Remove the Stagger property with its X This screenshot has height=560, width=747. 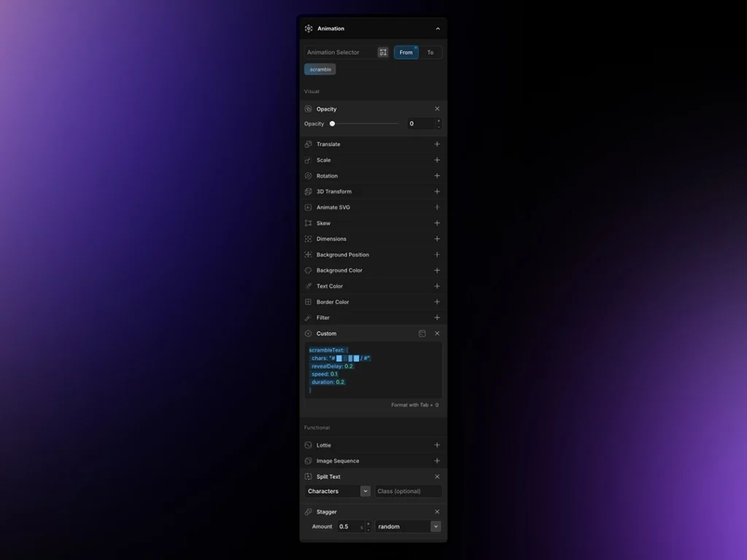click(x=437, y=512)
